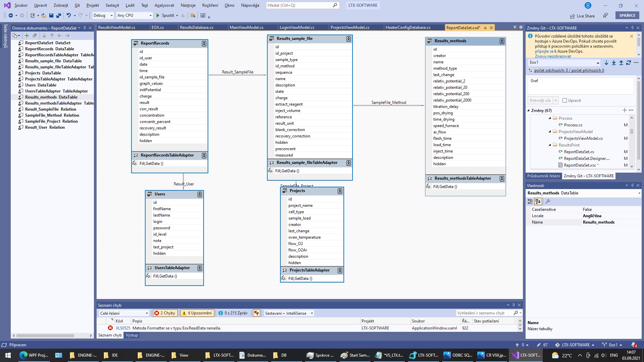Screen dimensions: 644x362
Task: Switch to the Výstup tab
Action: tap(132, 335)
